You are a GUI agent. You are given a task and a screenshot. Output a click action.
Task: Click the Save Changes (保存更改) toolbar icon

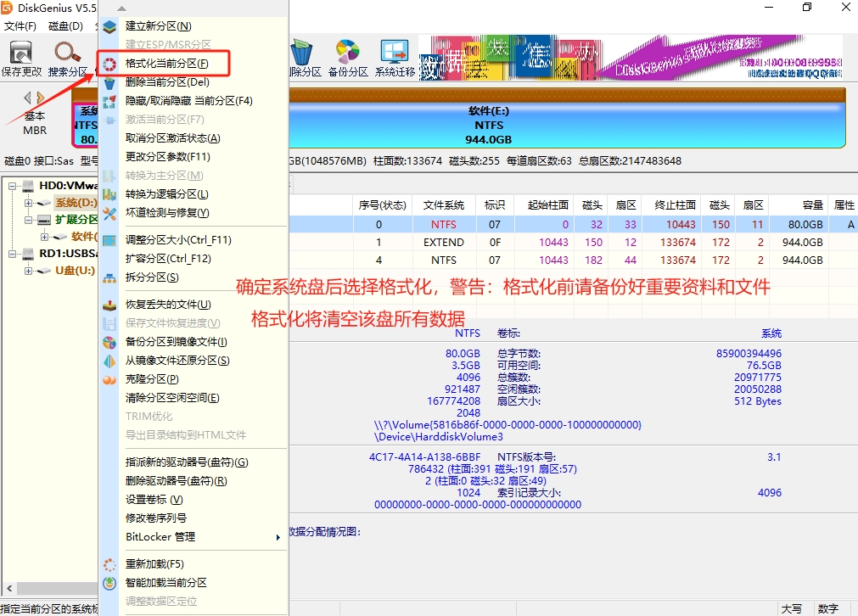[21, 53]
